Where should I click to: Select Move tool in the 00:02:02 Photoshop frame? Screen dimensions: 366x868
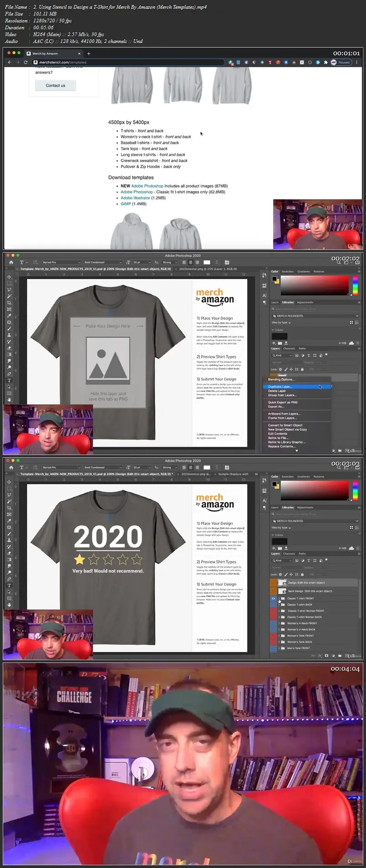tap(9, 277)
